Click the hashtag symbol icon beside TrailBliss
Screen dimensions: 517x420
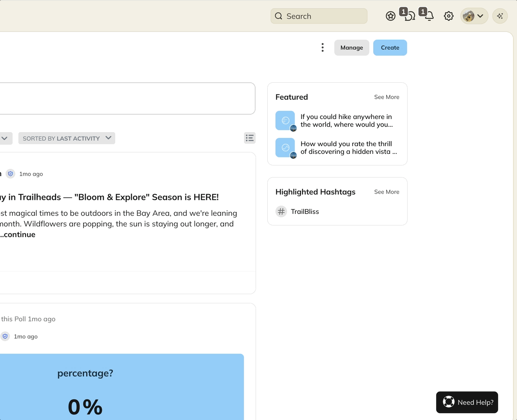click(x=281, y=211)
